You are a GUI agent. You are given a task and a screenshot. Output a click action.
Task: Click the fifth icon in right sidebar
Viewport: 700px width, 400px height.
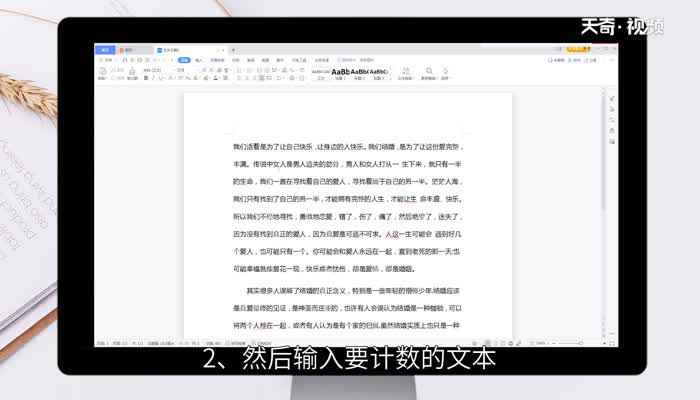pyautogui.click(x=612, y=142)
